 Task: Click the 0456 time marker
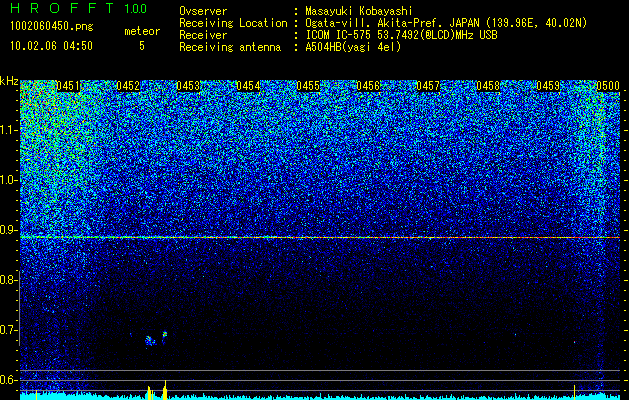click(x=368, y=86)
